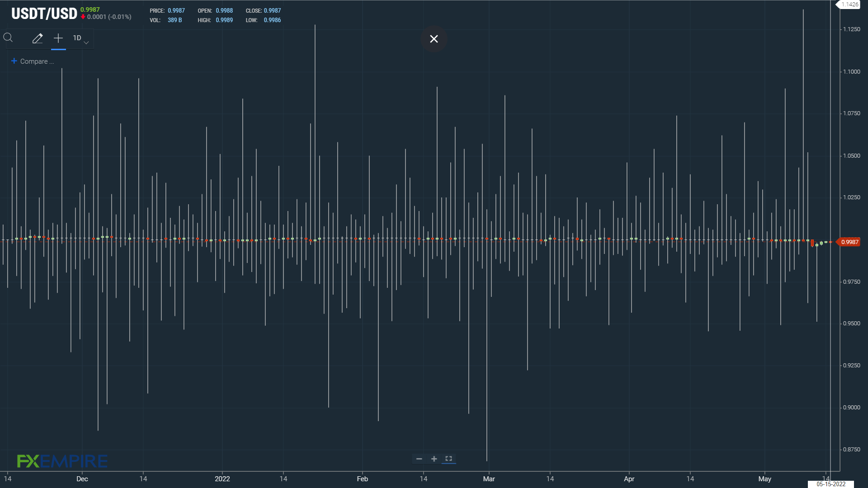Click the Apr label on time axis

629,479
